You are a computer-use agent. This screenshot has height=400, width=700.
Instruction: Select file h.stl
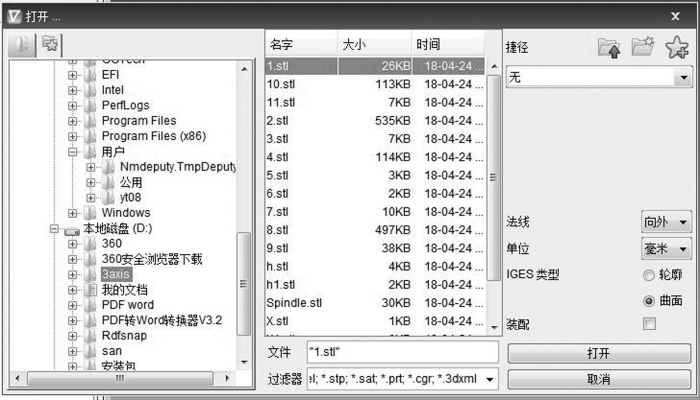click(375, 266)
